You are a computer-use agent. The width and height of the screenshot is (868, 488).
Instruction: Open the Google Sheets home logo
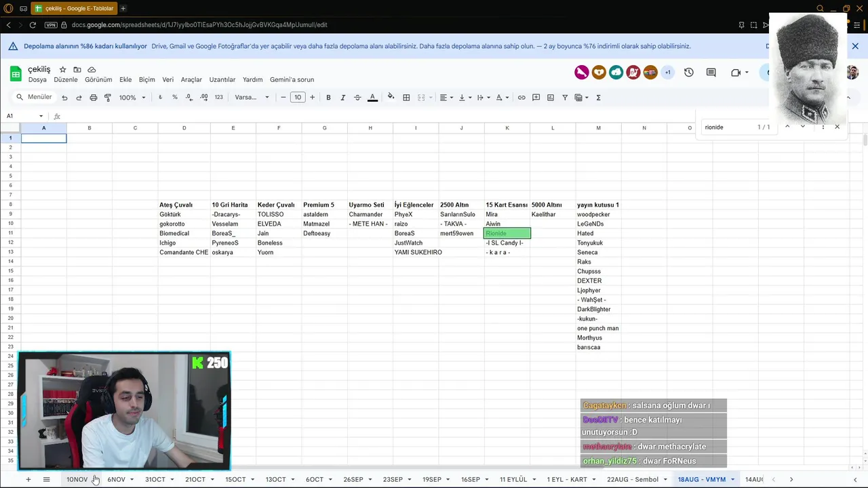pyautogui.click(x=16, y=73)
